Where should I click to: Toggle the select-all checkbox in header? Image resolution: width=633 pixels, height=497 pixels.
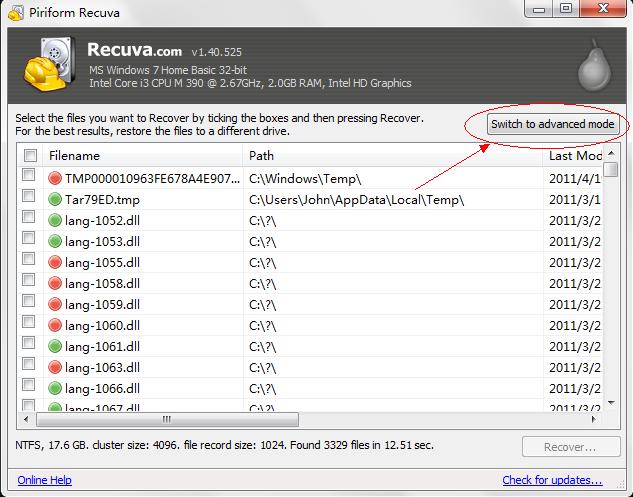(30, 155)
